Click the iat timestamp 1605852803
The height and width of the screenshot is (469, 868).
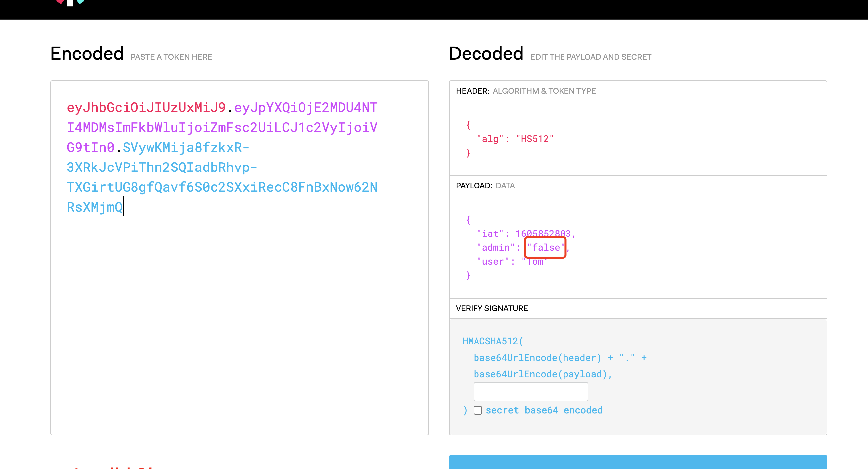(x=543, y=233)
